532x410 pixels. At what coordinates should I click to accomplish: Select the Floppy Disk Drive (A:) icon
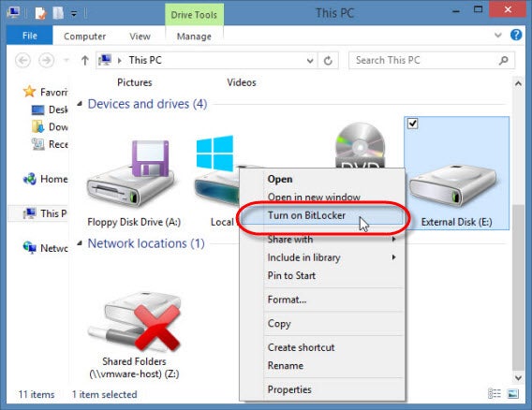[133, 173]
